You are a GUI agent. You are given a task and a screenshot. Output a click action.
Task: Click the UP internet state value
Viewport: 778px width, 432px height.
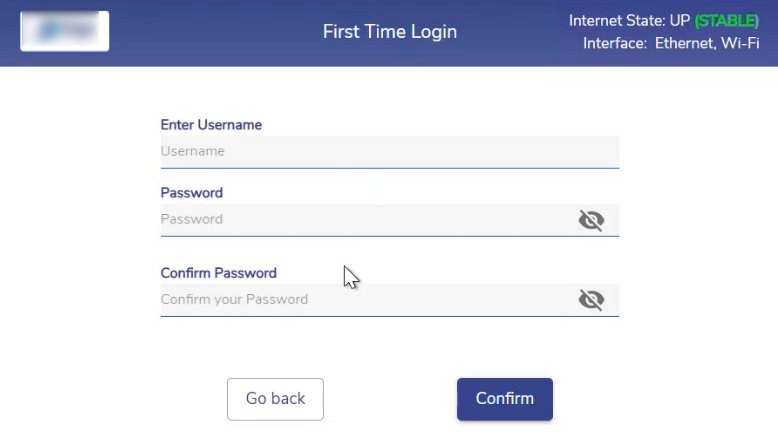[680, 20]
